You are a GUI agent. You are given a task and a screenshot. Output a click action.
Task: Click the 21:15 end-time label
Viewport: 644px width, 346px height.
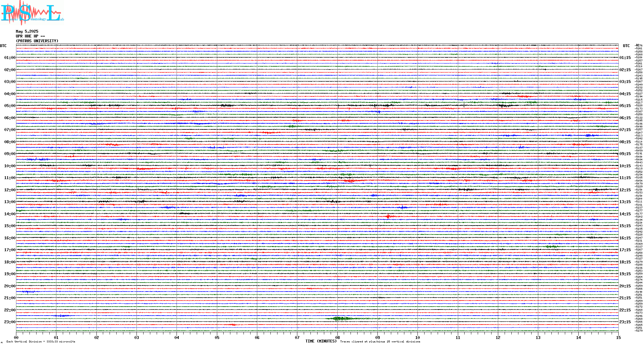(625, 298)
